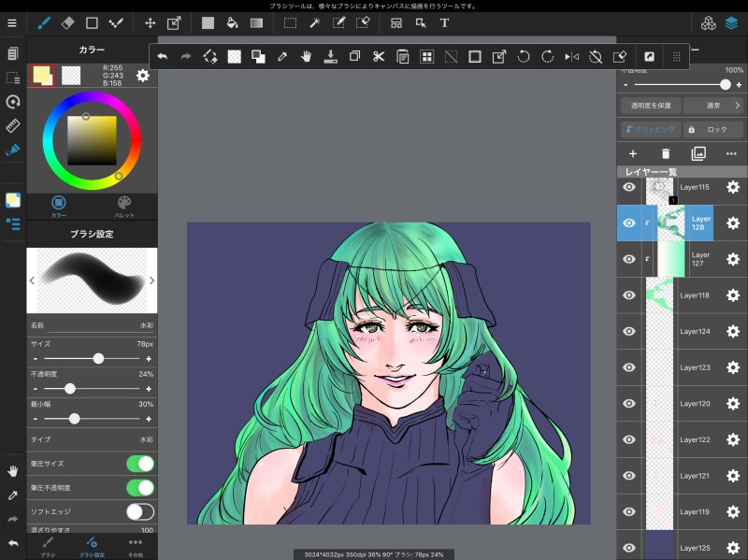Toggle the 筆圧サイズ switch
The width and height of the screenshot is (748, 560).
[140, 463]
